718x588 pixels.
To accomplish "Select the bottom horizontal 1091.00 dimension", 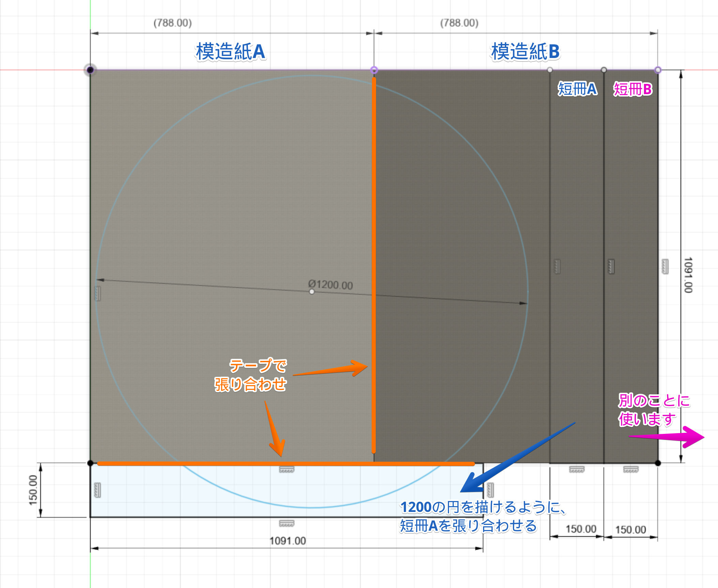I will 287,541.
